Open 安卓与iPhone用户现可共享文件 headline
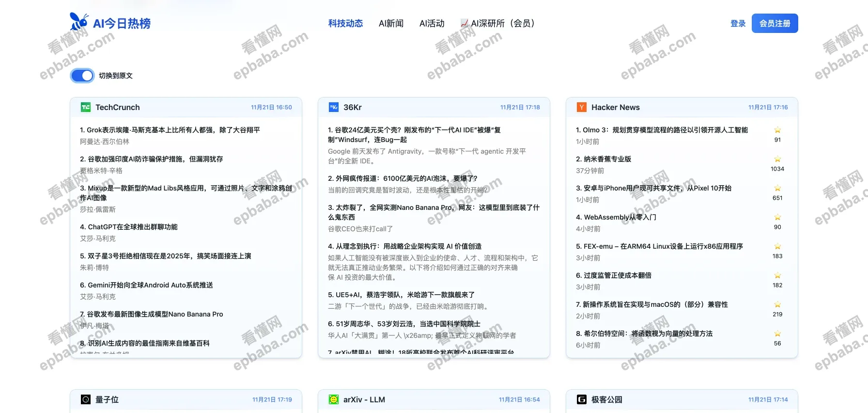 654,188
